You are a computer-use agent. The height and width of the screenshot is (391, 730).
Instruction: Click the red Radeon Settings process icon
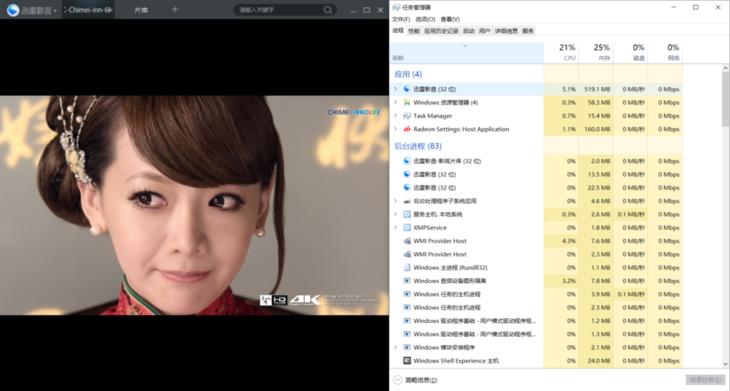pyautogui.click(x=407, y=129)
